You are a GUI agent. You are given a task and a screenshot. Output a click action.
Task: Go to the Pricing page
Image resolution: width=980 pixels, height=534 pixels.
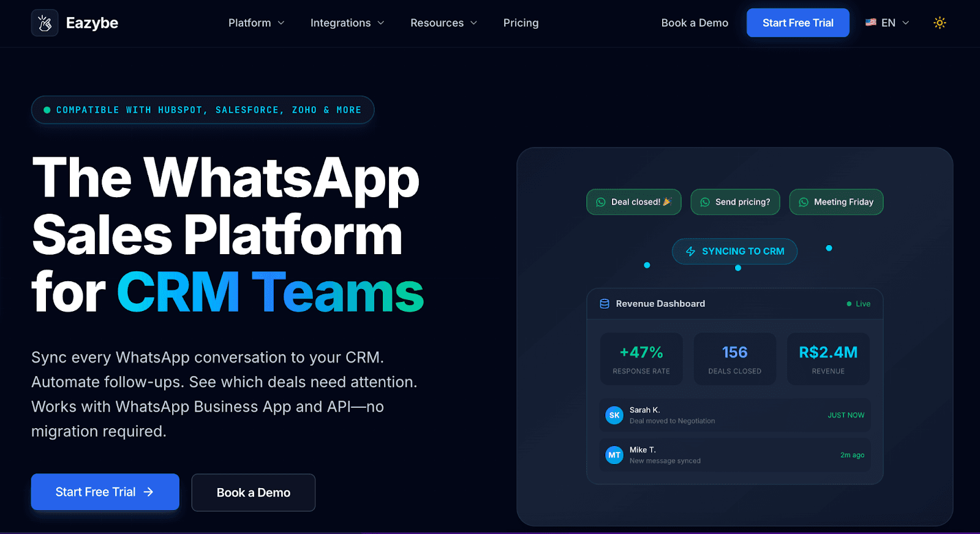[521, 23]
